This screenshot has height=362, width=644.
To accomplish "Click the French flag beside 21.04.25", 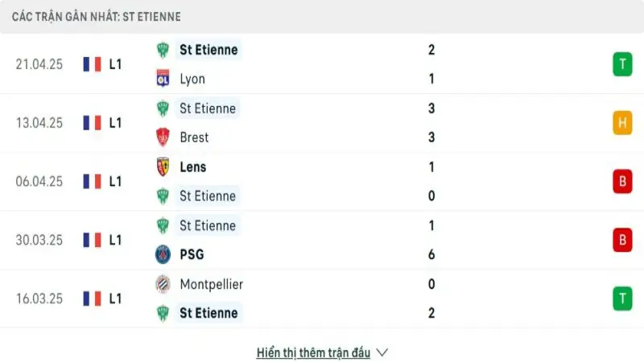I will pos(92,64).
